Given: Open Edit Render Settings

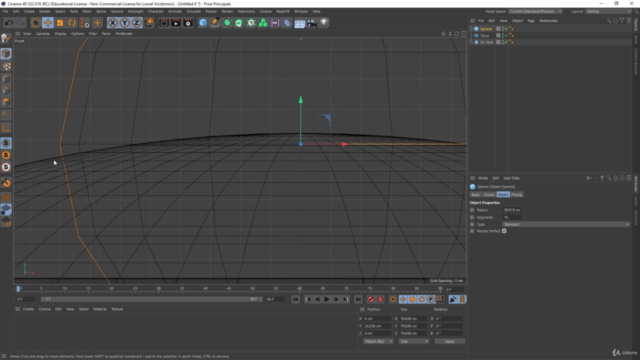Looking at the screenshot, I should click(188, 23).
